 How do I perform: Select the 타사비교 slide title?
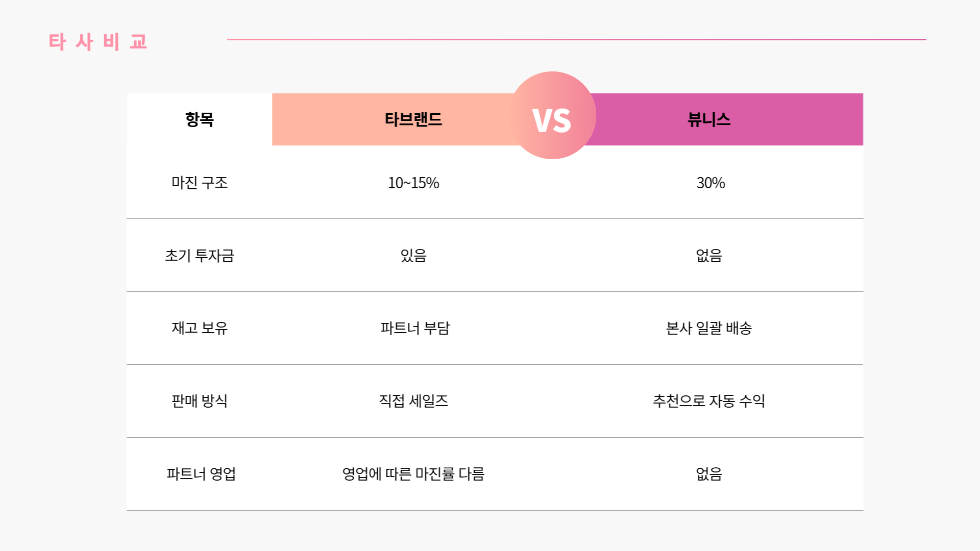click(x=98, y=41)
